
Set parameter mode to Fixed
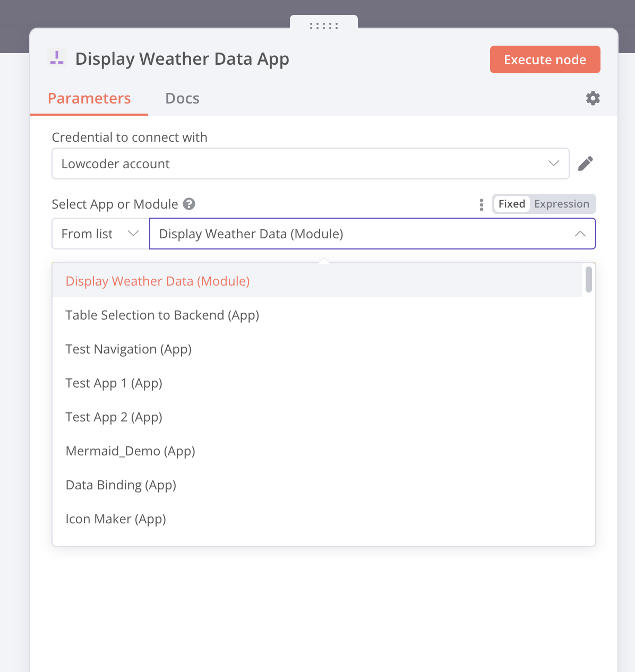click(x=511, y=204)
